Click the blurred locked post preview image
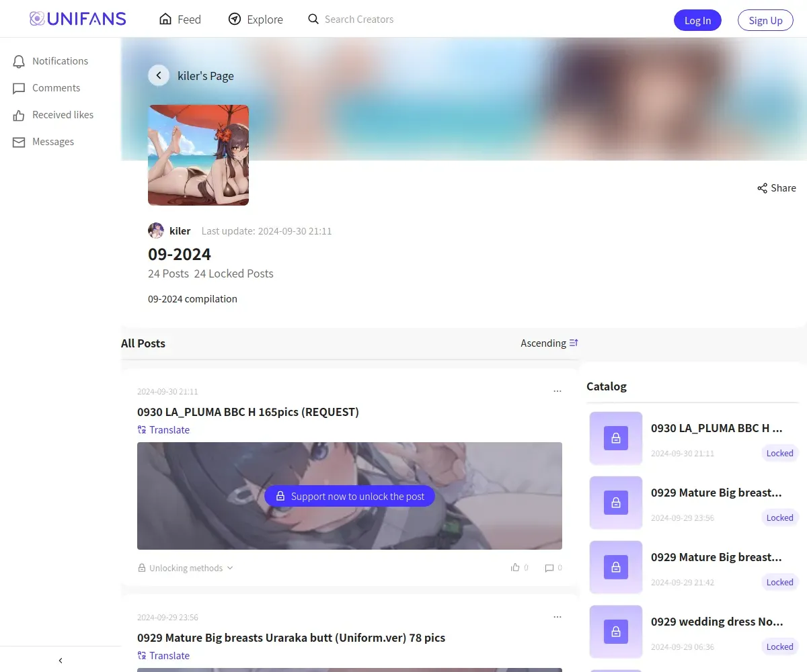 coord(350,496)
